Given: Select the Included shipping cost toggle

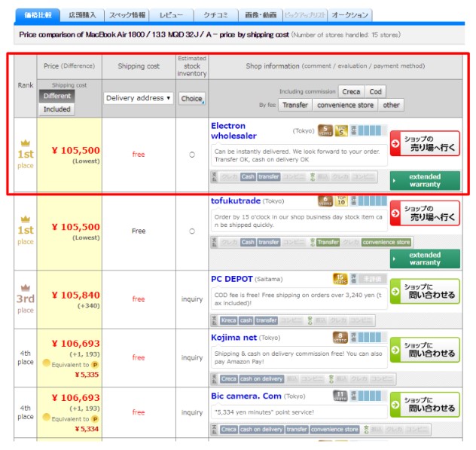Looking at the screenshot, I should (x=56, y=109).
